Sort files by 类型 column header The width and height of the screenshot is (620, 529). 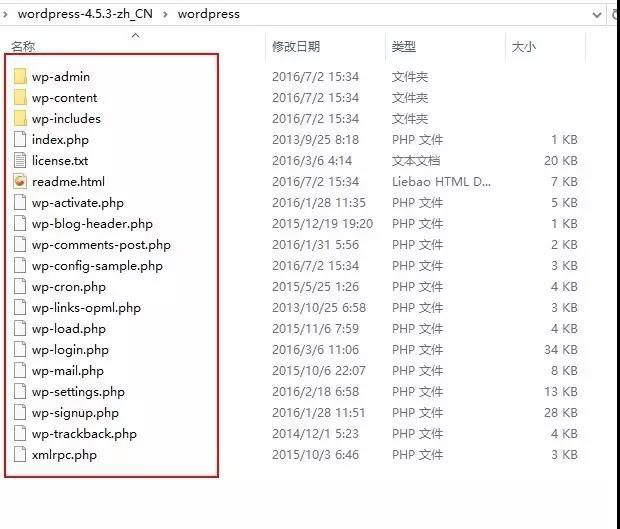coord(404,47)
